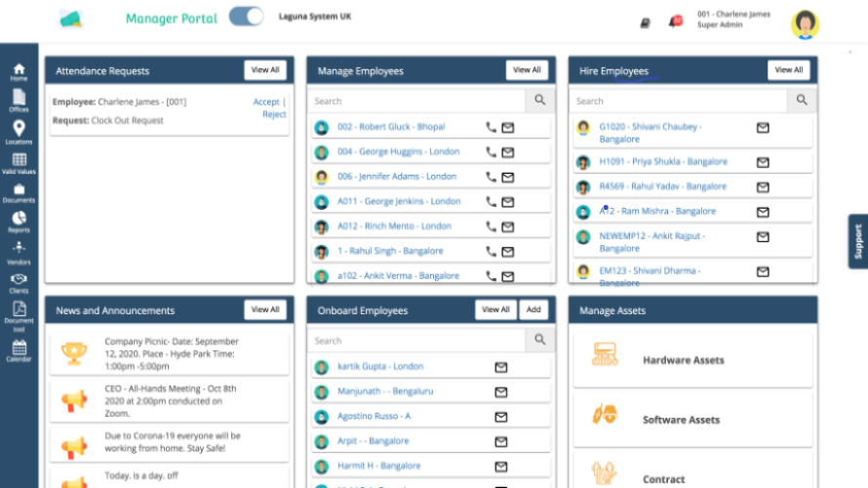Open Documents in the sidebar

(19, 194)
